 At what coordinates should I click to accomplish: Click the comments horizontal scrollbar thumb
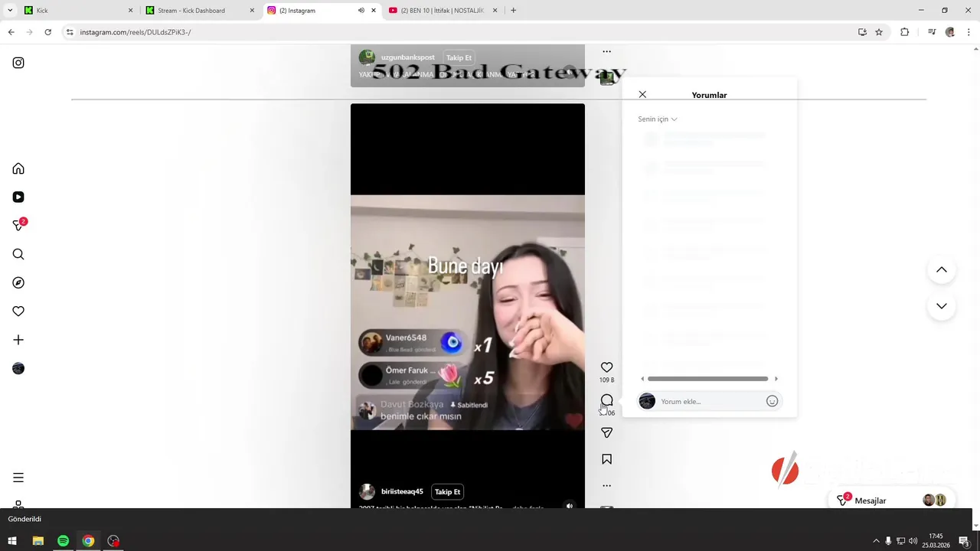click(x=707, y=379)
